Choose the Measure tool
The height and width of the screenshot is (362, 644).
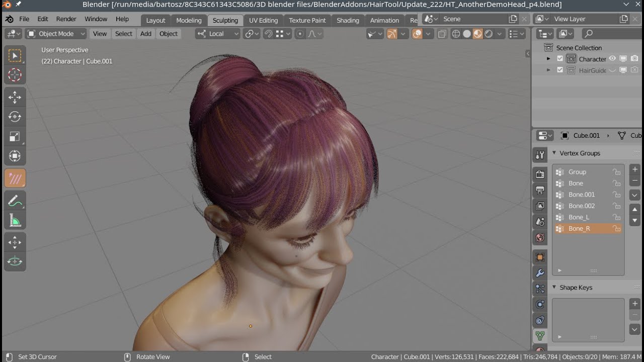click(15, 220)
